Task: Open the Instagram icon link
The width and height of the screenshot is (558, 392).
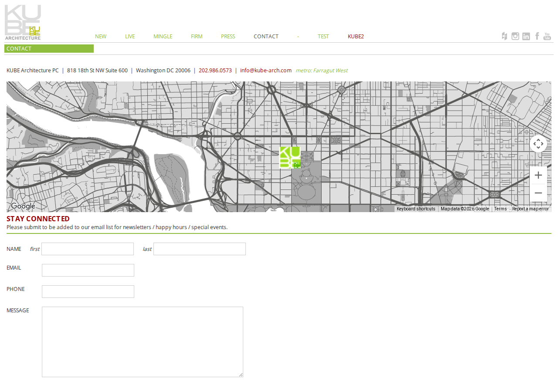Action: 515,36
